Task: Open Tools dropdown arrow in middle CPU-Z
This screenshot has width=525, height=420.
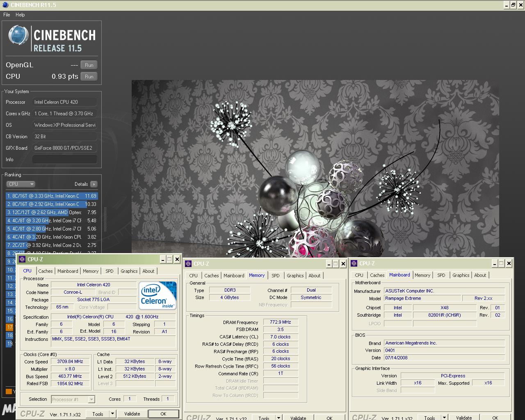Action: point(278,418)
